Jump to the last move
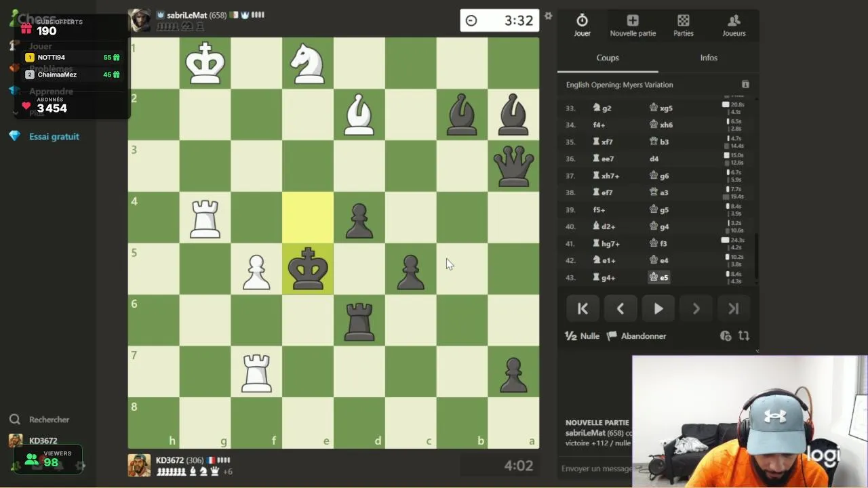The width and height of the screenshot is (868, 488). pos(734,308)
